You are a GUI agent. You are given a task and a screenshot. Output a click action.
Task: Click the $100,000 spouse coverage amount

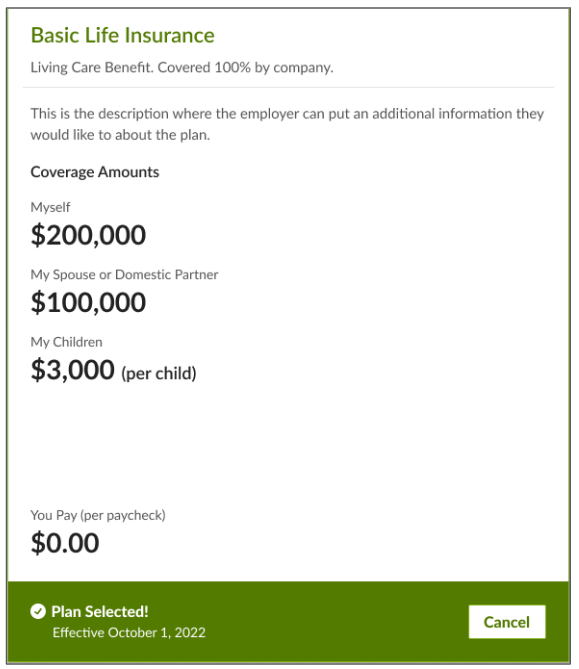(88, 303)
